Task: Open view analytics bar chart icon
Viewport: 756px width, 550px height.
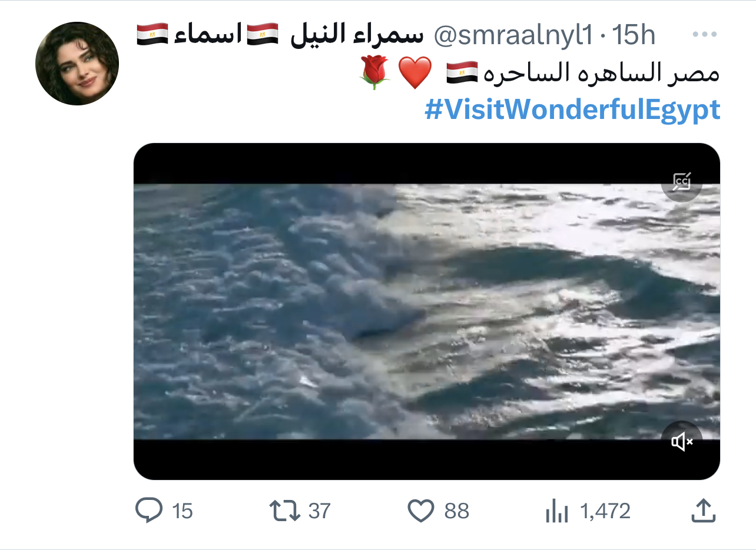Action: click(557, 511)
